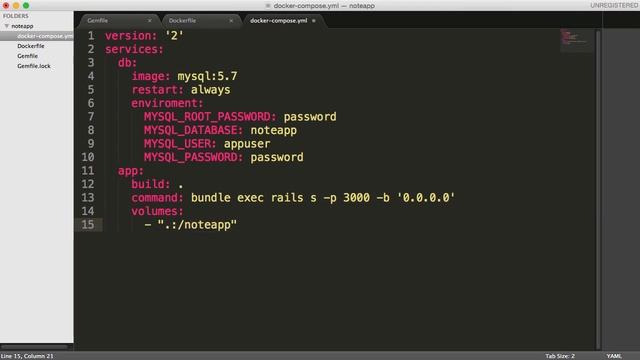Viewport: 640px width, 360px height.
Task: Open the Tab Size: 2 menu
Action: 560,356
